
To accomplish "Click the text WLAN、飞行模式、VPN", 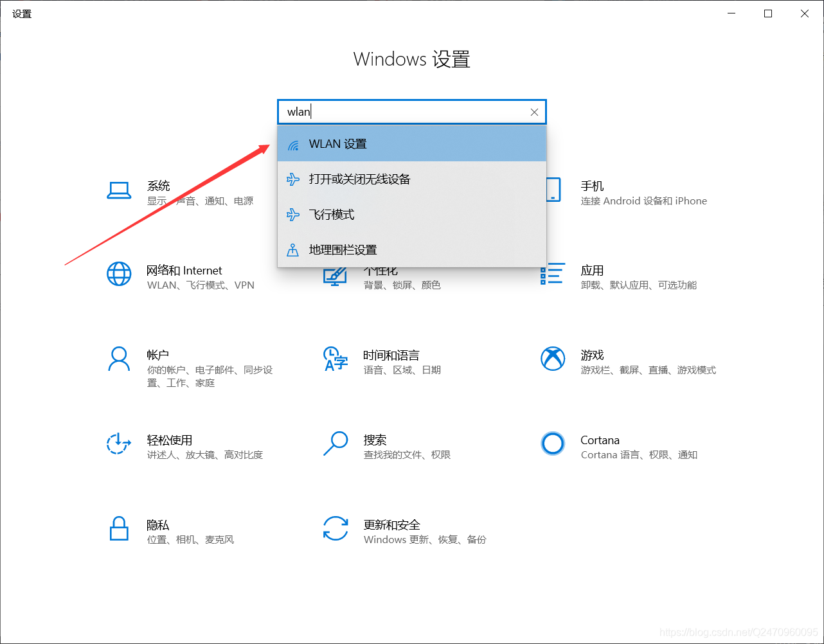I will click(201, 285).
